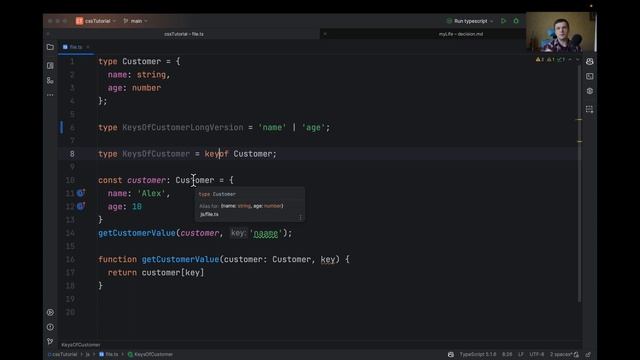This screenshot has width=640, height=360.
Task: Click line number 8 in the gutter
Action: click(x=72, y=154)
